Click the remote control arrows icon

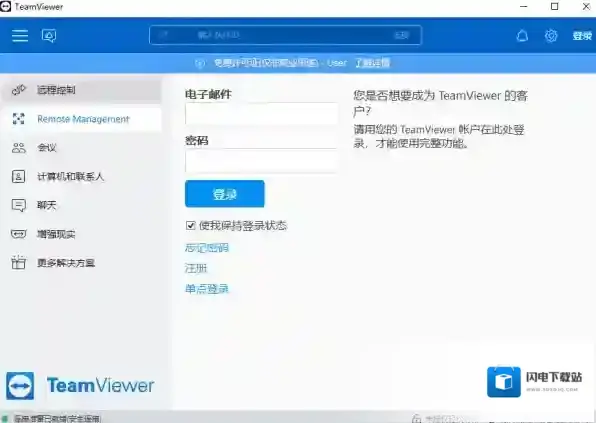pos(19,90)
